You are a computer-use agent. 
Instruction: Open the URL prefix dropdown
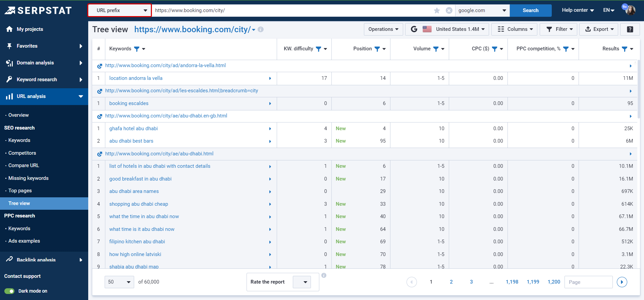(119, 10)
